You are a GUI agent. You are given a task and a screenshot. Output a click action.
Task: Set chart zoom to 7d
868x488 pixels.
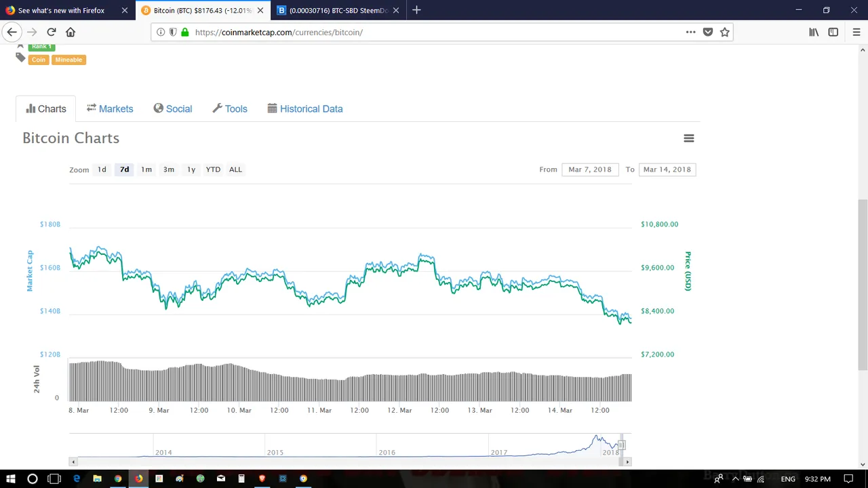click(124, 169)
